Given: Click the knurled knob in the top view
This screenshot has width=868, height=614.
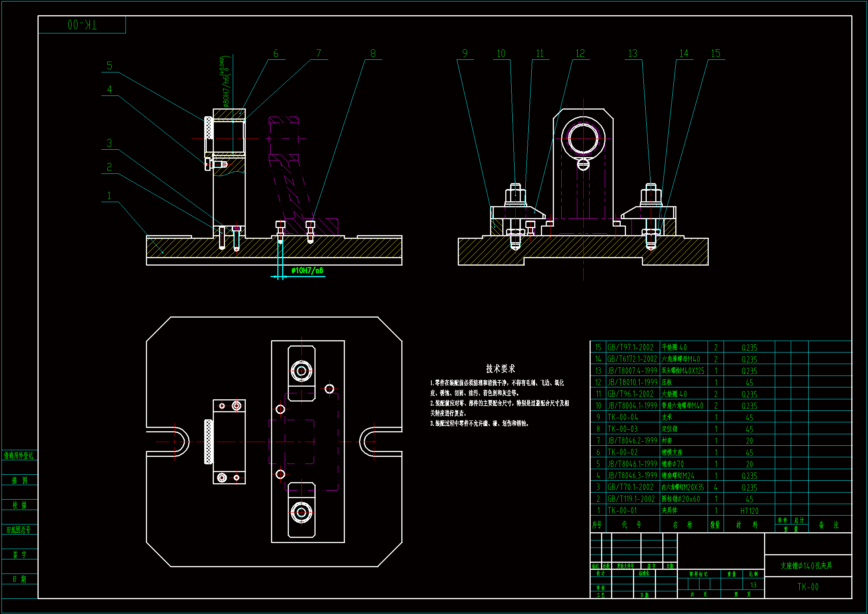Looking at the screenshot, I should click(x=208, y=442).
